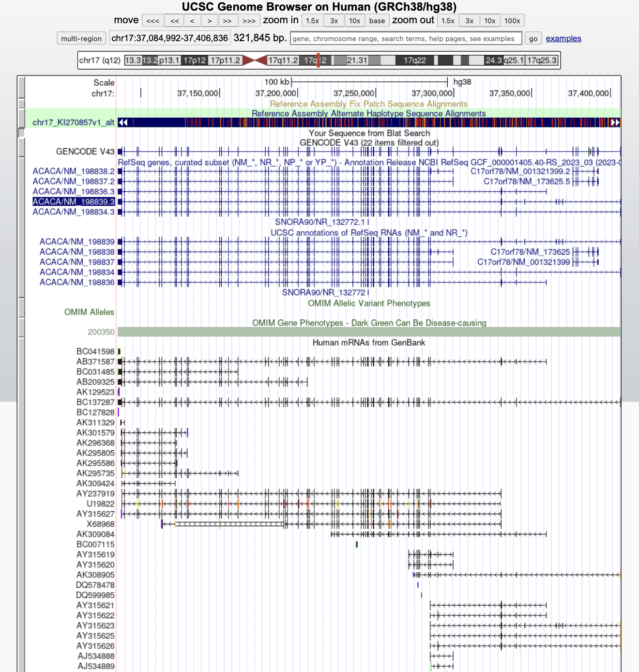Screen dimensions: 639x672
Task: Zoom in 1.5x
Action: point(312,21)
